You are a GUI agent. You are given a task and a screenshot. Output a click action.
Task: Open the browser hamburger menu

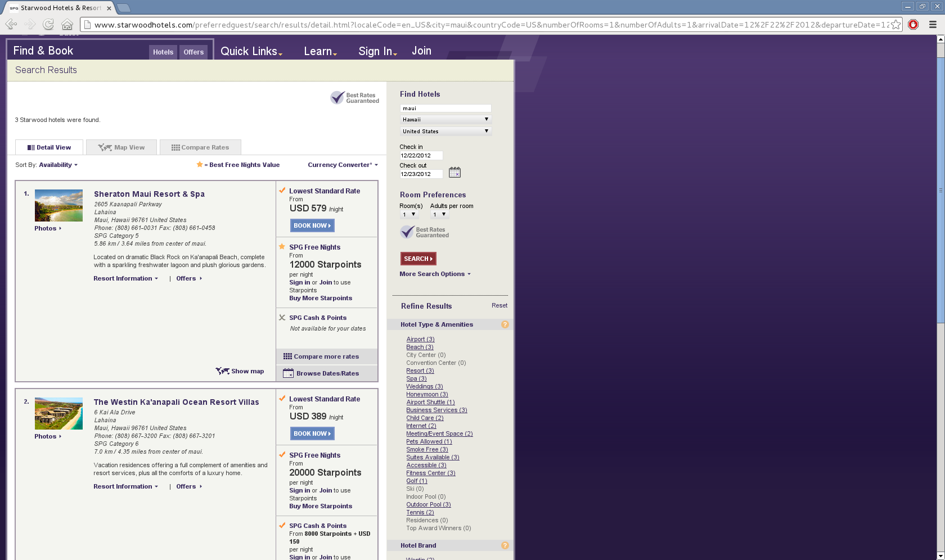[932, 24]
